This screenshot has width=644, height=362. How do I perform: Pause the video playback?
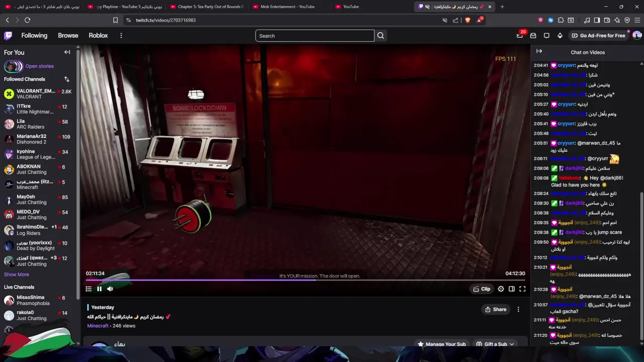pyautogui.click(x=99, y=289)
